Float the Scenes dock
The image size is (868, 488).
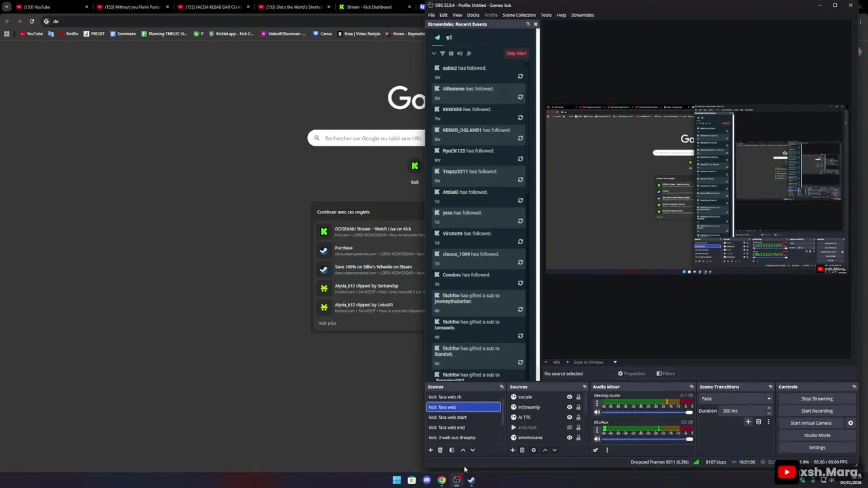click(502, 387)
